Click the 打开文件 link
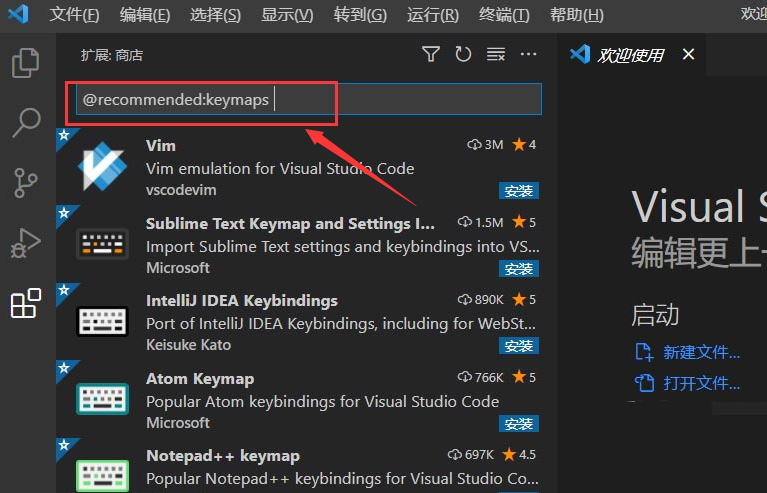Viewport: 767px width, 493px height. [701, 383]
